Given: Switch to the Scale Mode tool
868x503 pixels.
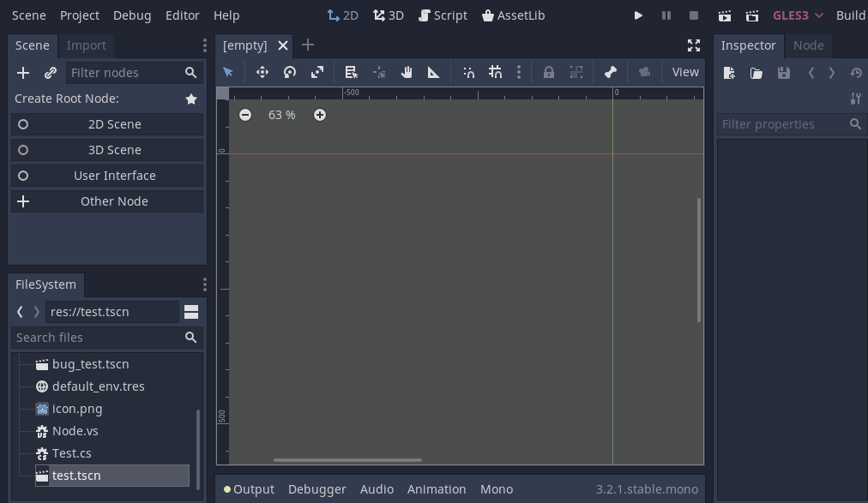Looking at the screenshot, I should coord(316,72).
